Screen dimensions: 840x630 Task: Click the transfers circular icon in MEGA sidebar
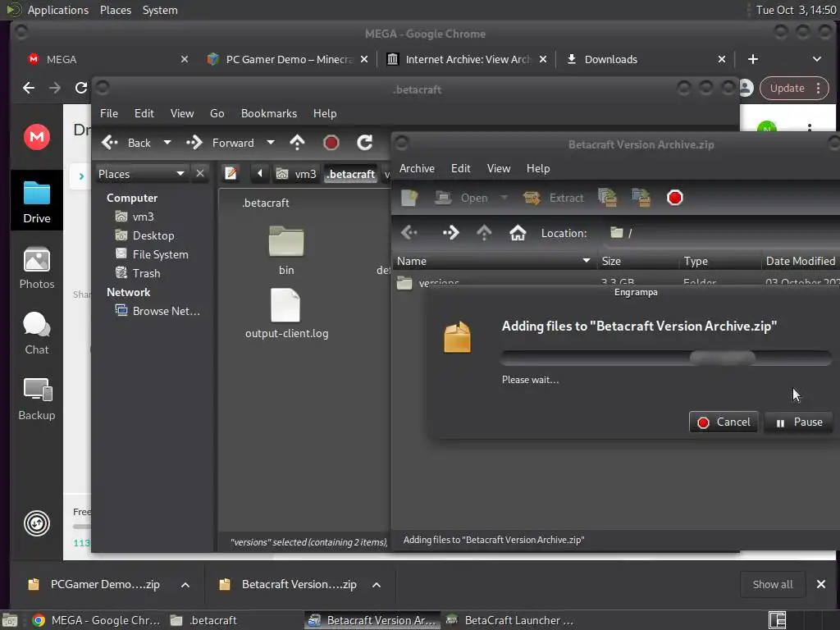[x=36, y=523]
